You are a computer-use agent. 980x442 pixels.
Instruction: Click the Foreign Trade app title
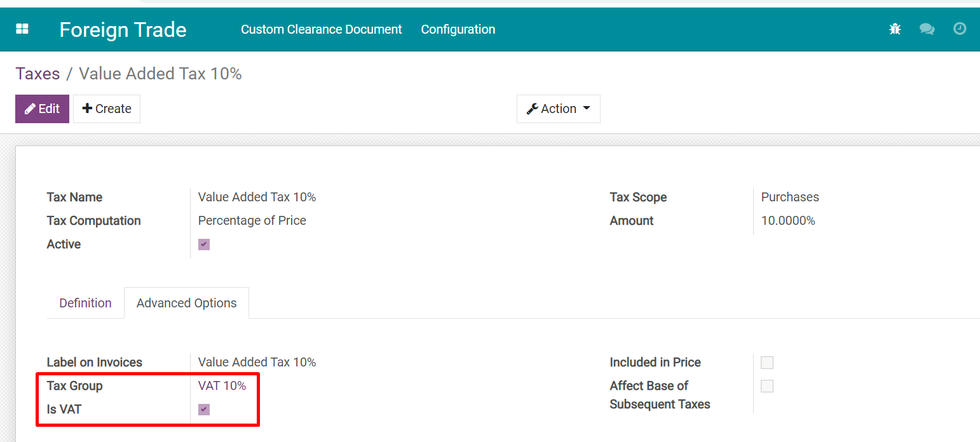pos(123,30)
